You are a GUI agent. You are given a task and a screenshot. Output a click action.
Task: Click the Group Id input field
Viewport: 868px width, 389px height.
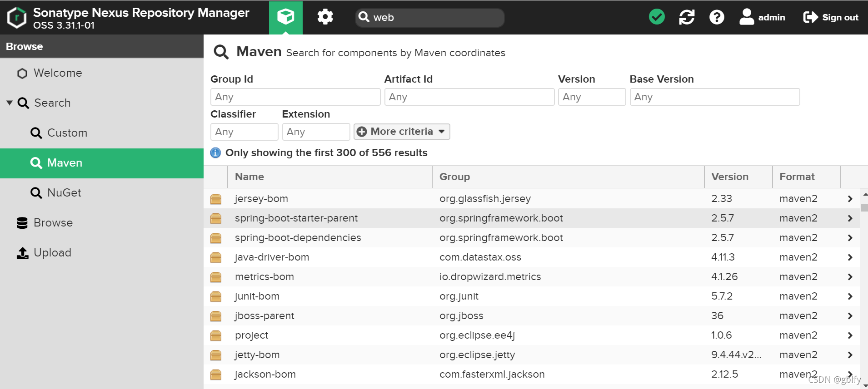coord(295,97)
